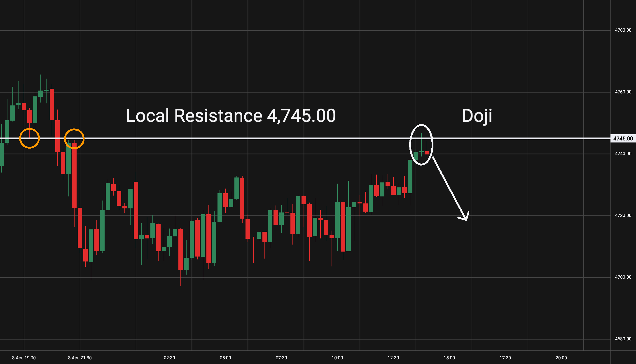Click the "8 Apr, 19:00" time label
The width and height of the screenshot is (636, 364).
pos(24,358)
